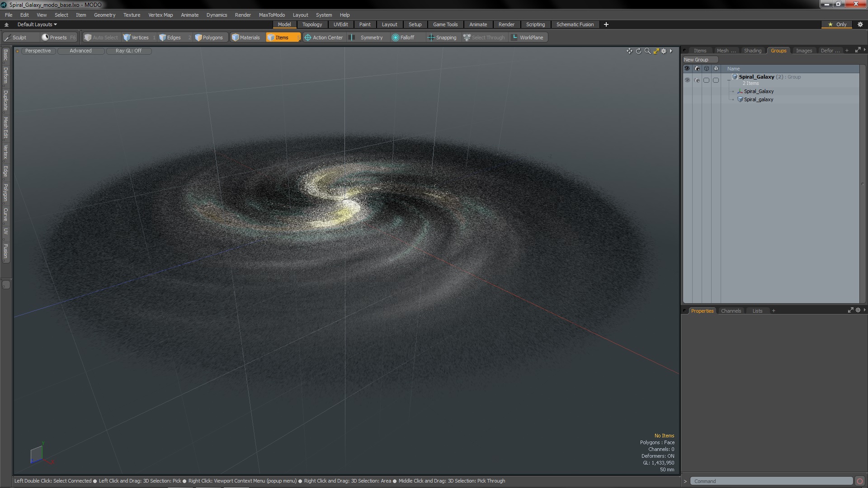Switch to the Game Tools layout tab
The width and height of the screenshot is (868, 488).
(445, 24)
